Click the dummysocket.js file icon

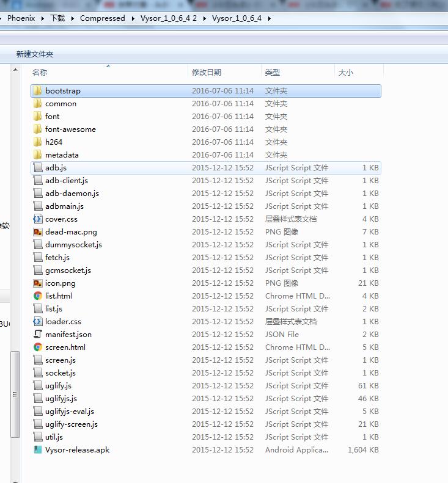coord(38,245)
